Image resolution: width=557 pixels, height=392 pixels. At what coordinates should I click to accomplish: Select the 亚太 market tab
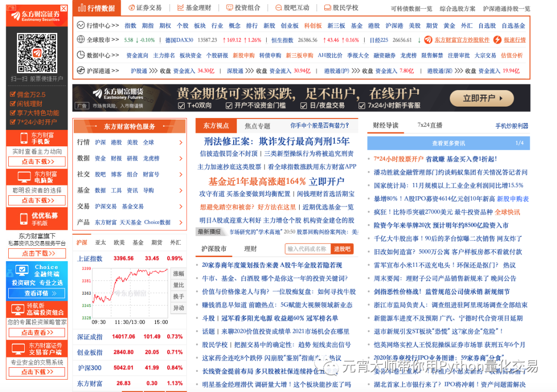pos(101,243)
